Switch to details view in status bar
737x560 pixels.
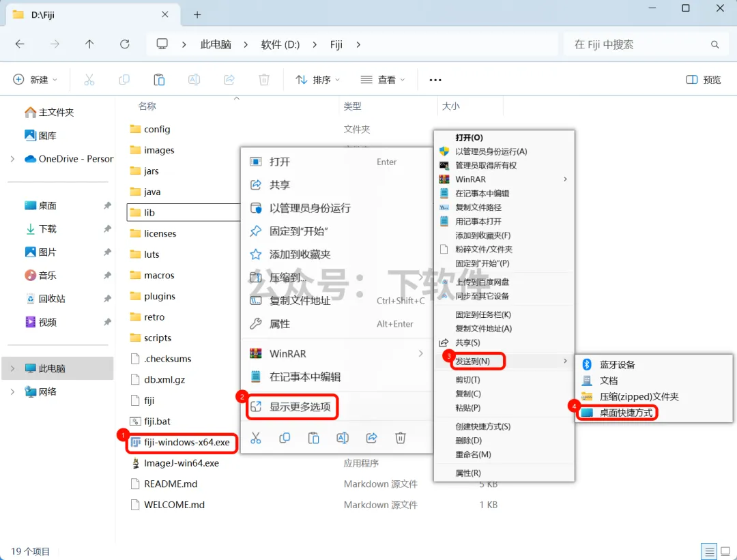pyautogui.click(x=709, y=551)
